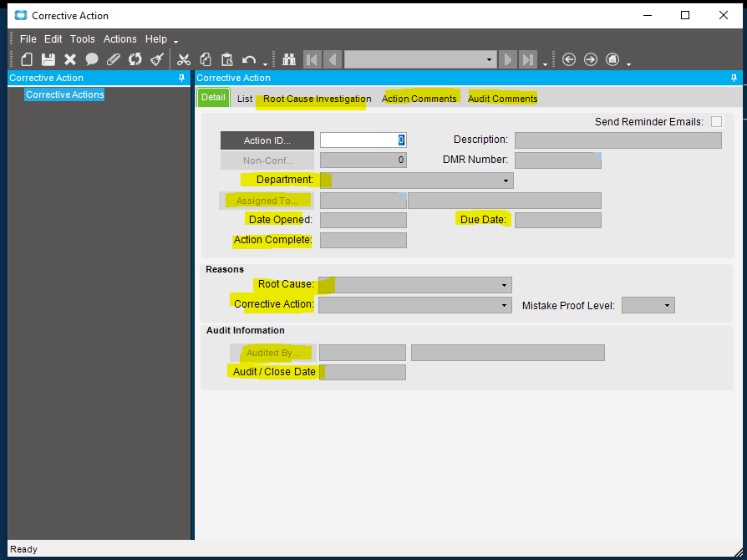Go to next record navigation icon
The image size is (747, 560).
pos(508,59)
